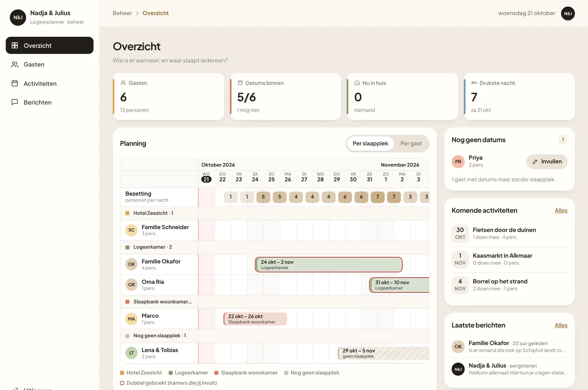Open Nadja & Julius message from eergisteren
Image resolution: width=588 pixels, height=390 pixels.
(x=509, y=369)
